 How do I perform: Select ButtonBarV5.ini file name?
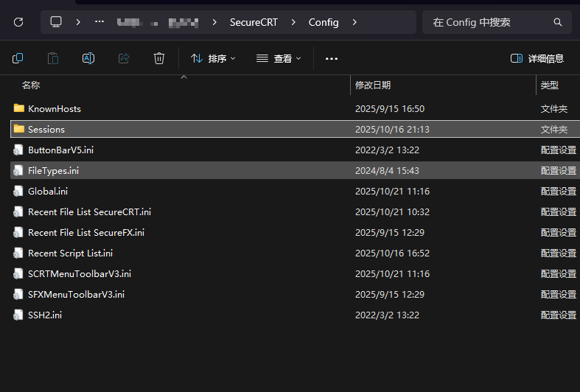[60, 150]
